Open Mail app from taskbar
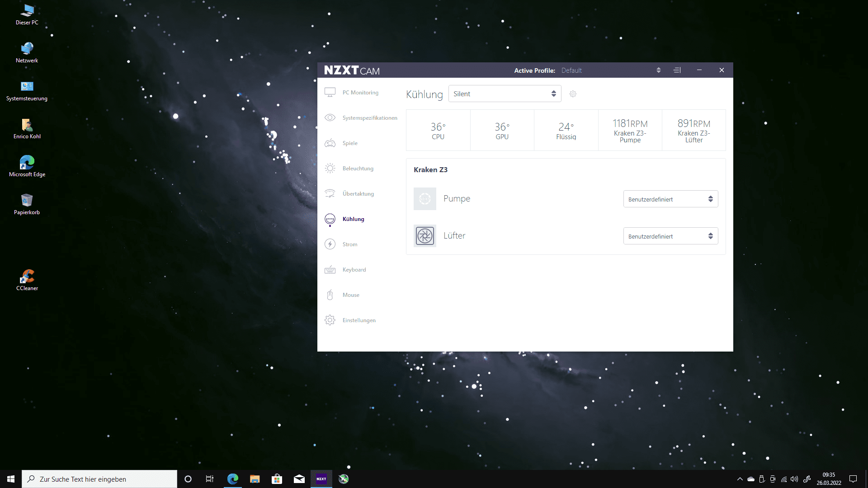 click(299, 479)
